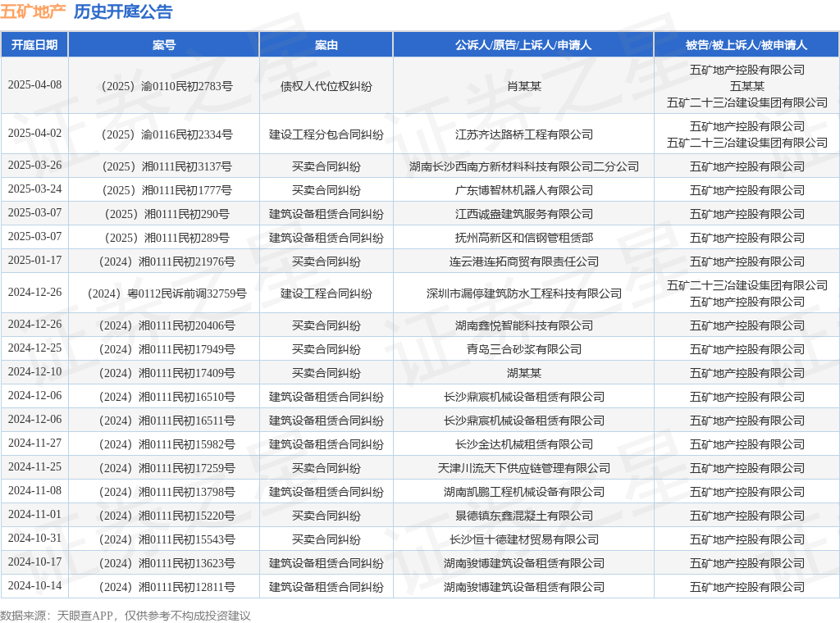
Task: Click plaintiff 肖某某
Action: coord(524,86)
